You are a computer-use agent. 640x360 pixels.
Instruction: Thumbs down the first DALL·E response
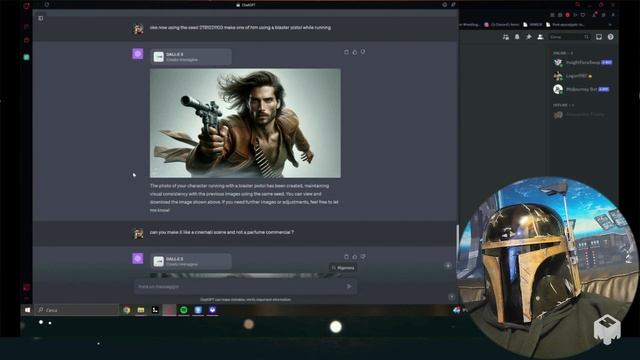[x=363, y=52]
